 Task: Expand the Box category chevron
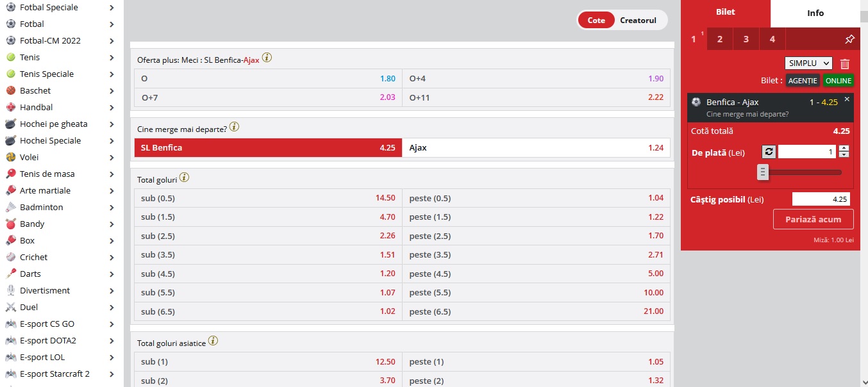pos(112,241)
